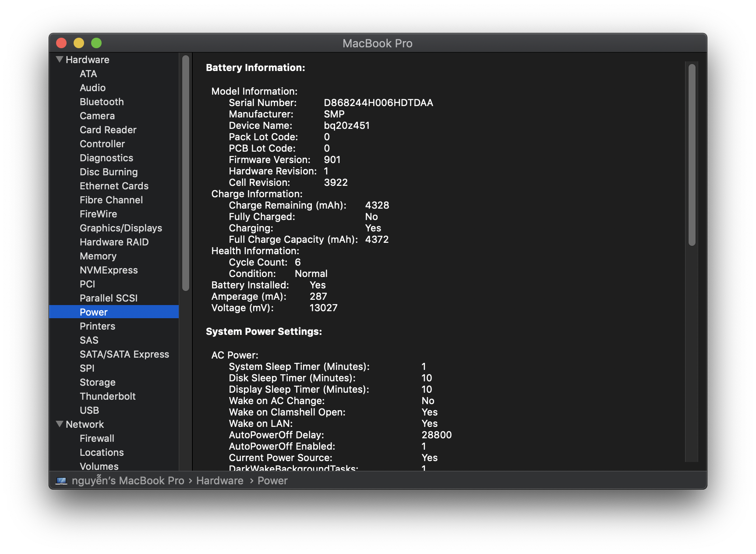Image resolution: width=756 pixels, height=554 pixels.
Task: Click the sidebar vertical scrollbar
Action: click(186, 173)
